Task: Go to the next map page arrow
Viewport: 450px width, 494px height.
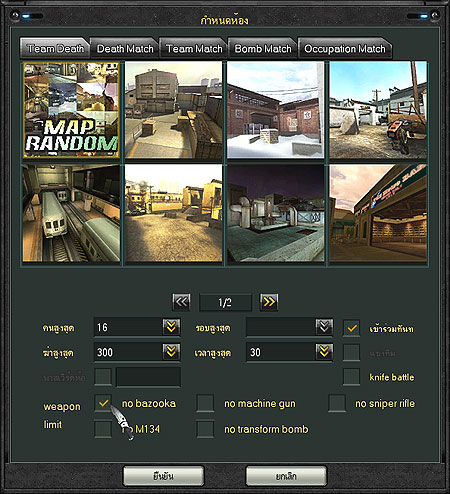Action: click(269, 302)
